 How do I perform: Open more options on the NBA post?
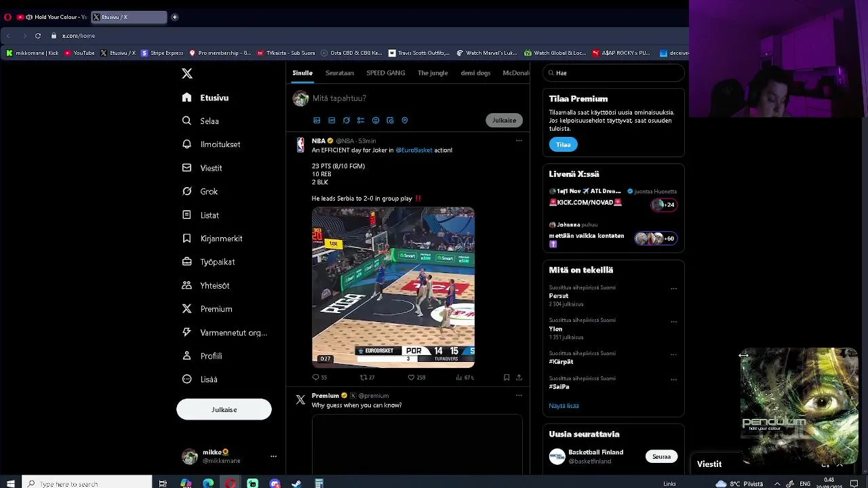[x=519, y=141]
